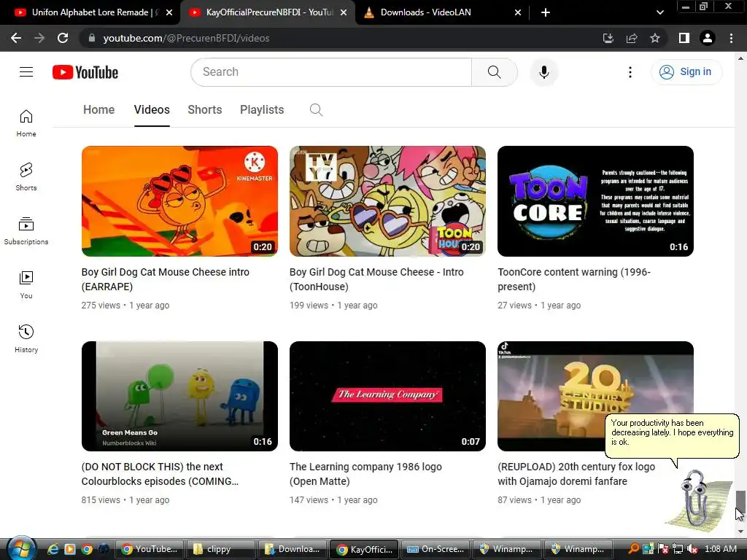Open the clippy folder taskbar button
This screenshot has height=560, width=747.
pyautogui.click(x=219, y=549)
